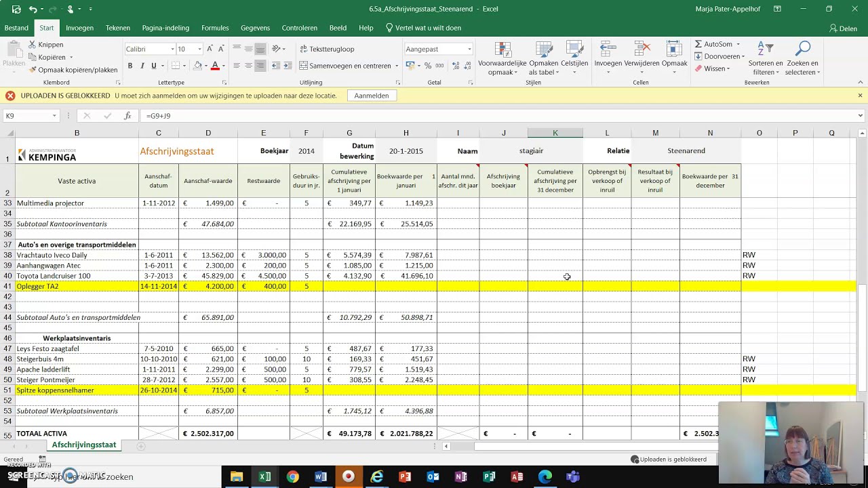Select cell containing Toyota Landcruiser 100
The width and height of the screenshot is (868, 488).
click(x=77, y=276)
